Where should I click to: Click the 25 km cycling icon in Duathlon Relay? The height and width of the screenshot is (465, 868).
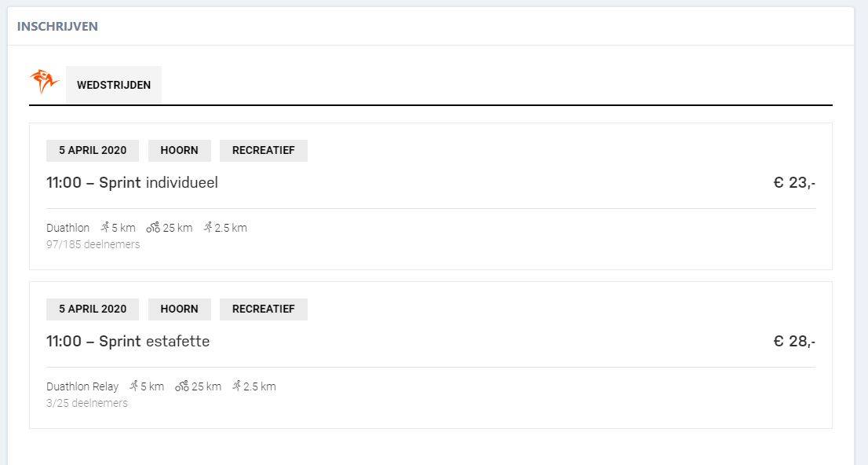tap(181, 386)
